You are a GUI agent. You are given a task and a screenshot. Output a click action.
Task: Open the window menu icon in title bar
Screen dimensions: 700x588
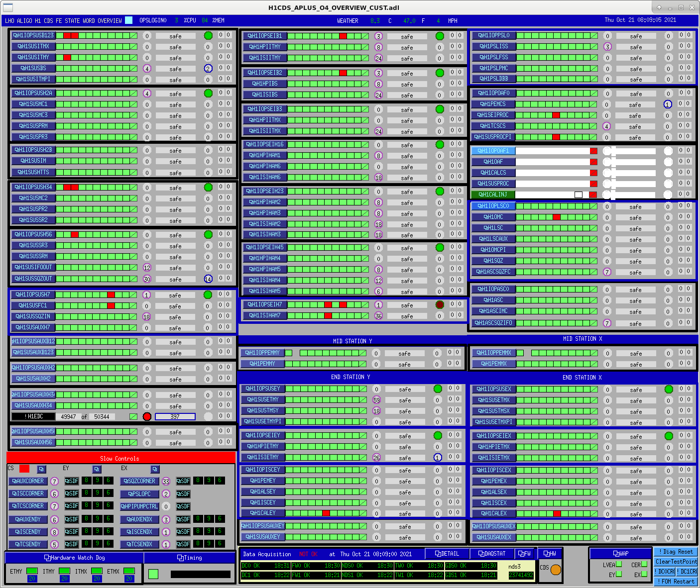pos(8,7)
